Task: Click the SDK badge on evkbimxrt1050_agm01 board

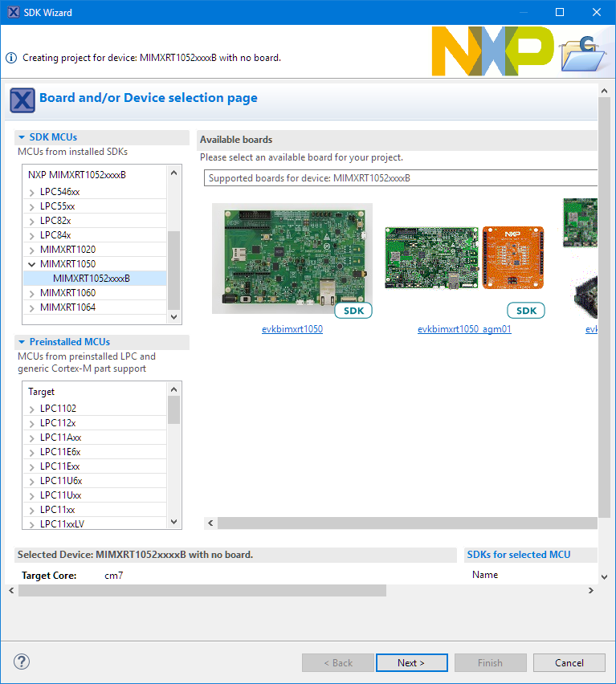Action: (x=526, y=310)
